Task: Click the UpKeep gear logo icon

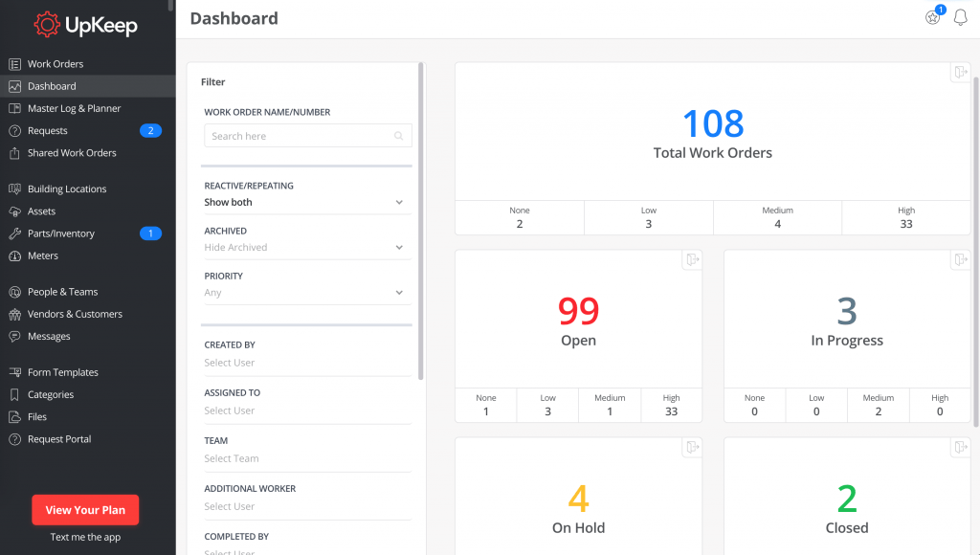Action: click(46, 24)
